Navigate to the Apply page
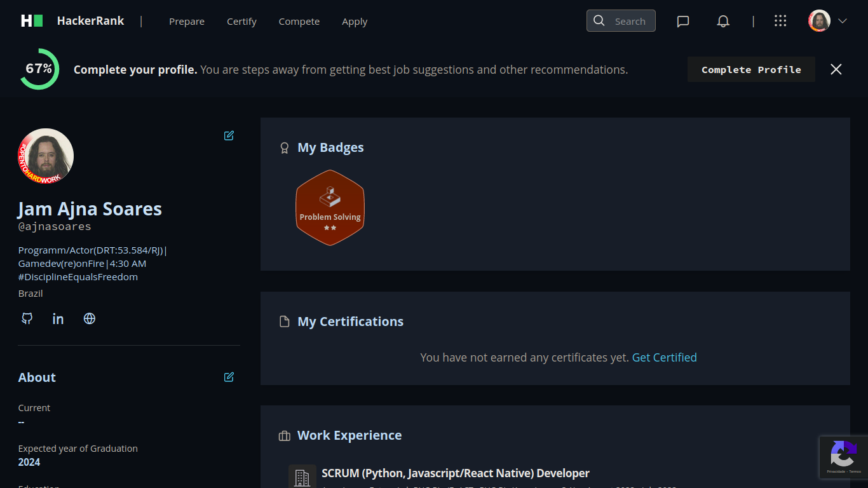This screenshot has height=488, width=868. (355, 22)
